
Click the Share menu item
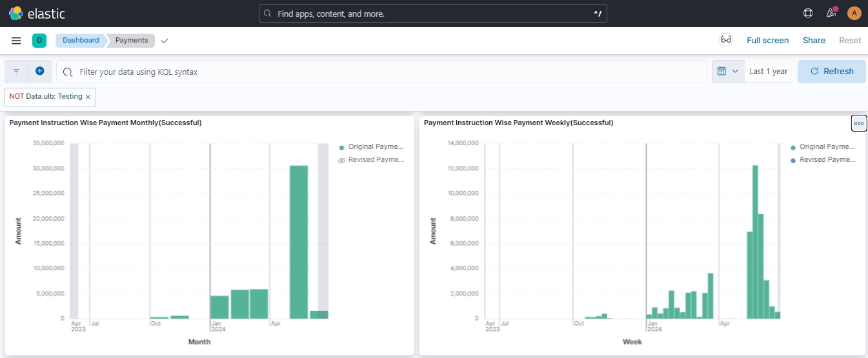[814, 41]
